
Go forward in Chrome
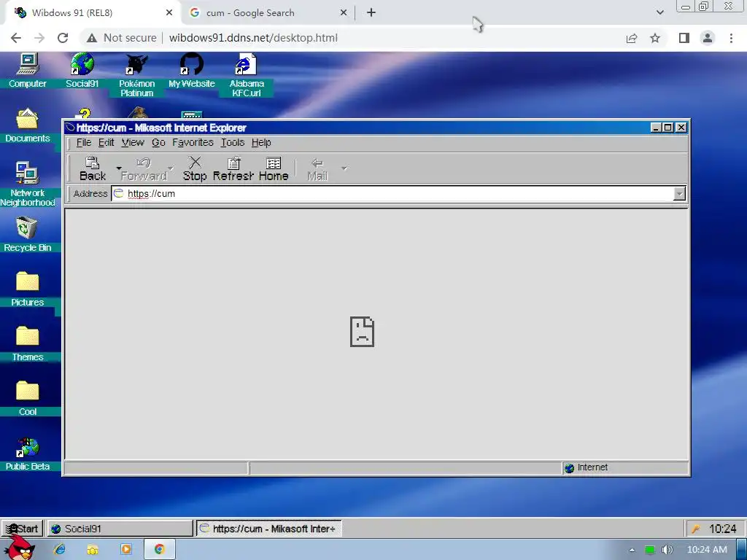click(x=39, y=38)
